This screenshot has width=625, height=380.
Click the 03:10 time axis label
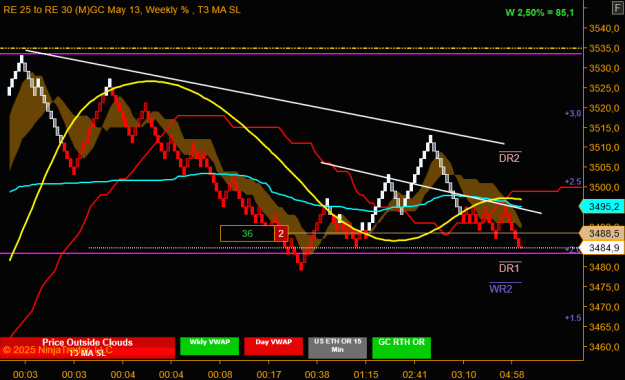[464, 374]
